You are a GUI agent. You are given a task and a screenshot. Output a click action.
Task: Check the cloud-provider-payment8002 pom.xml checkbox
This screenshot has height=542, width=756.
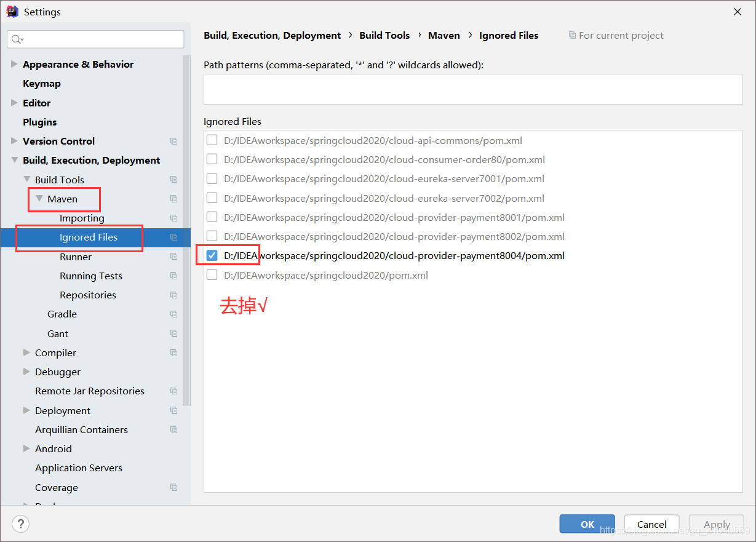click(212, 236)
